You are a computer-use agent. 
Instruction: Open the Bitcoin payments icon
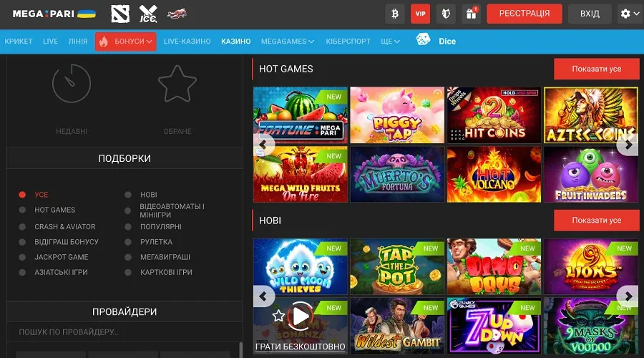(395, 14)
